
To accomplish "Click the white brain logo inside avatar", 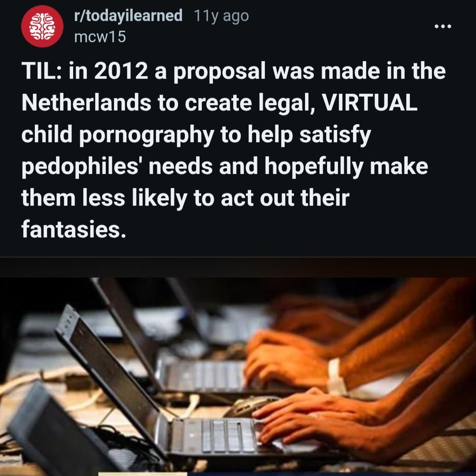I will pyautogui.click(x=42, y=26).
